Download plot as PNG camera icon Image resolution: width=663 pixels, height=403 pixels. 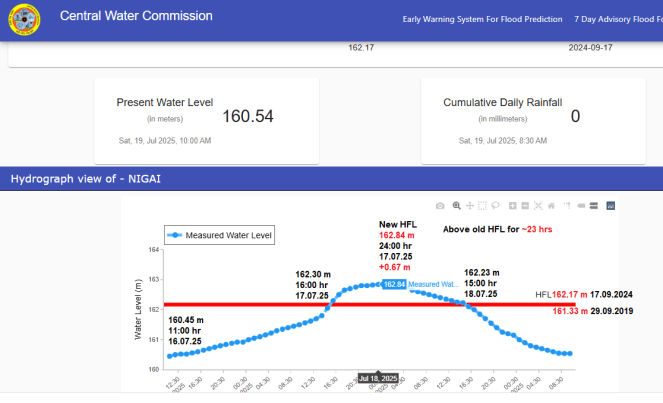440,206
